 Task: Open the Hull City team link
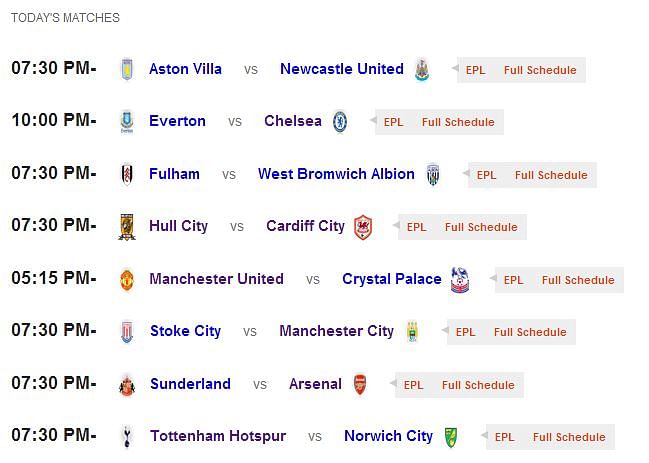pyautogui.click(x=178, y=226)
